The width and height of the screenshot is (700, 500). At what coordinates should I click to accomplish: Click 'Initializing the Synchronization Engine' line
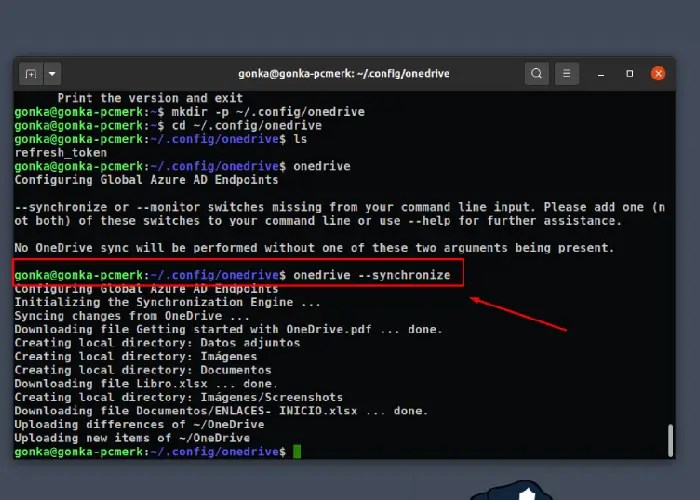coord(167,302)
